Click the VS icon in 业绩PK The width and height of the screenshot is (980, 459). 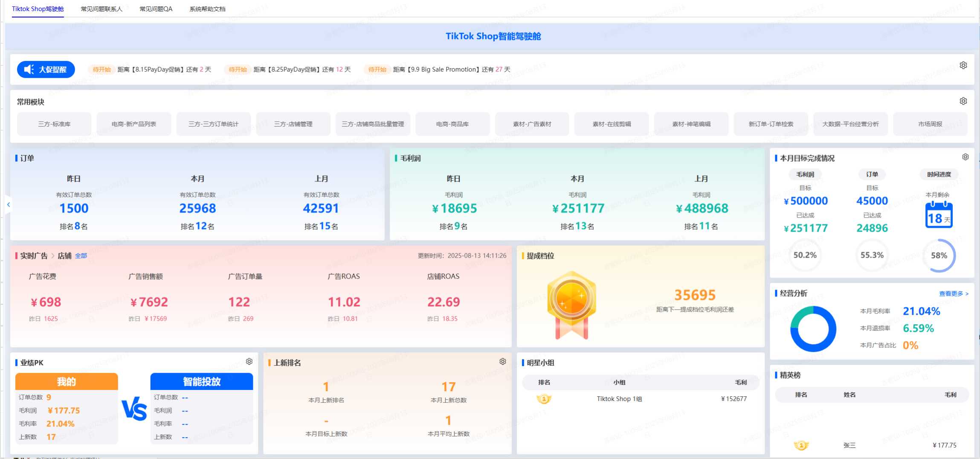click(134, 410)
